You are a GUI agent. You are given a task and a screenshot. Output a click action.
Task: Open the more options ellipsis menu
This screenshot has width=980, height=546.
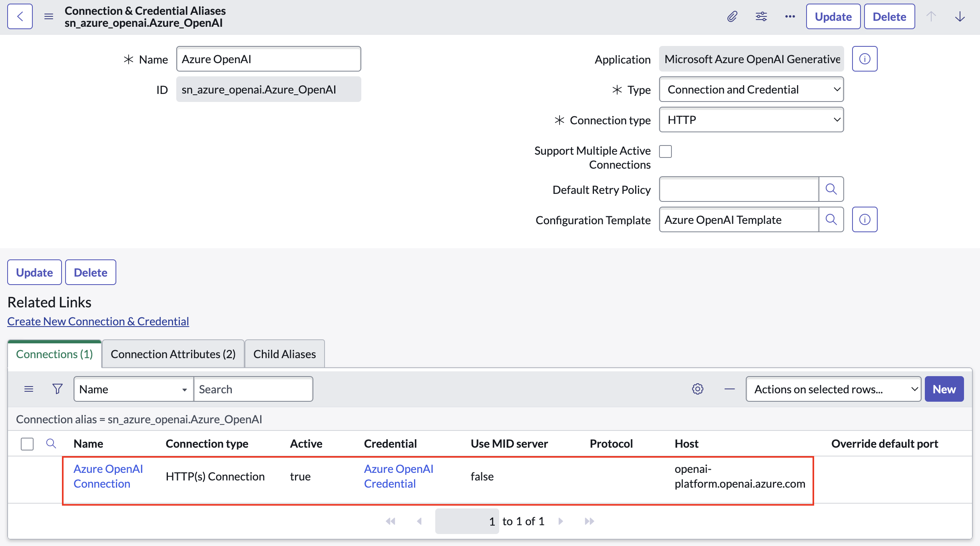pyautogui.click(x=790, y=16)
